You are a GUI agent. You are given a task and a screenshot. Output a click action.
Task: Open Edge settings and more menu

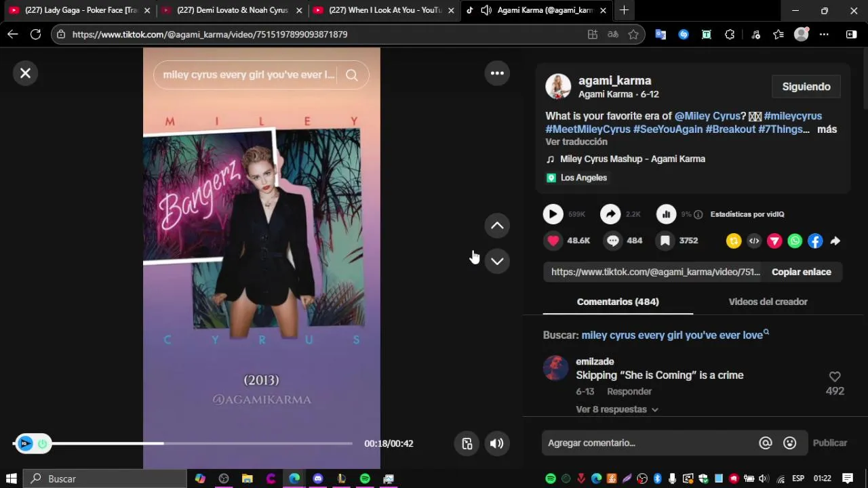[824, 34]
